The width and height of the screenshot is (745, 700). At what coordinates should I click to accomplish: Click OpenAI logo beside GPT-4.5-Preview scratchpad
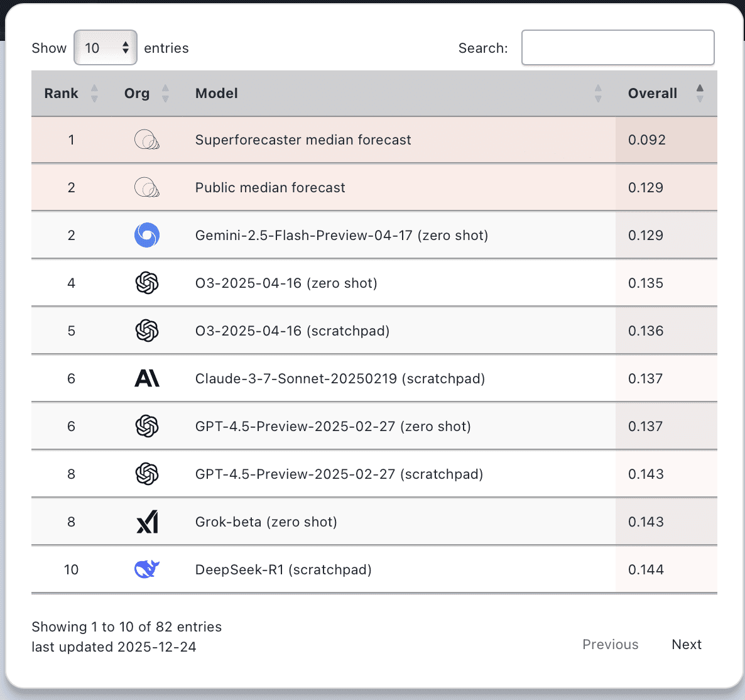pos(146,474)
